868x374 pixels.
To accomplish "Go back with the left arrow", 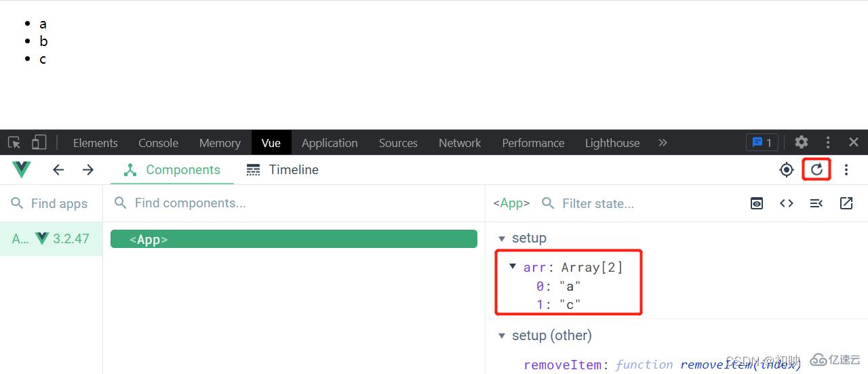I will [58, 170].
